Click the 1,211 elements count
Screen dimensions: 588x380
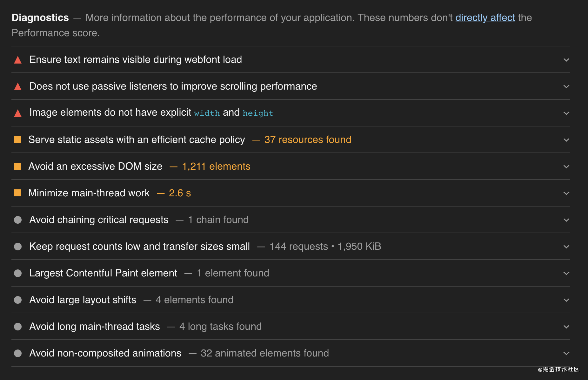click(x=216, y=166)
